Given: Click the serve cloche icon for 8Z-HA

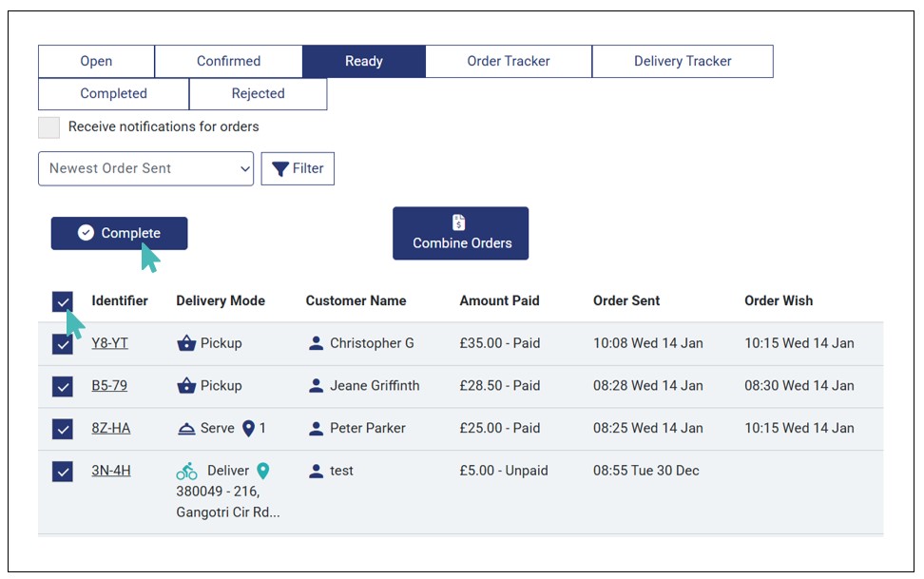Looking at the screenshot, I should click(x=186, y=429).
